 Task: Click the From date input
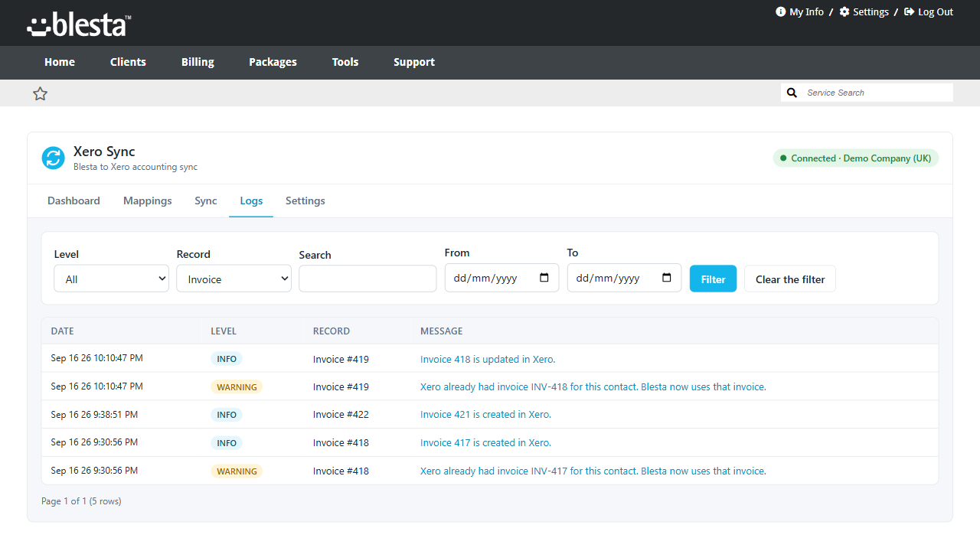(501, 278)
